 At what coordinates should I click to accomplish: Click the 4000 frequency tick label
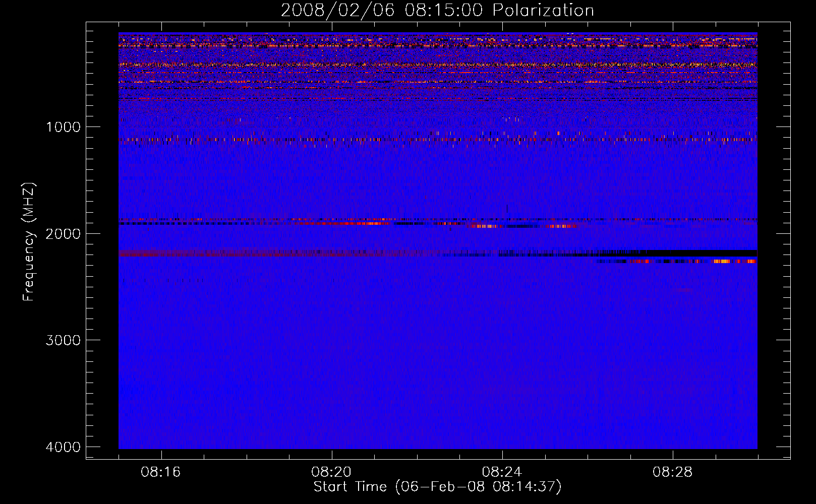[x=63, y=447]
